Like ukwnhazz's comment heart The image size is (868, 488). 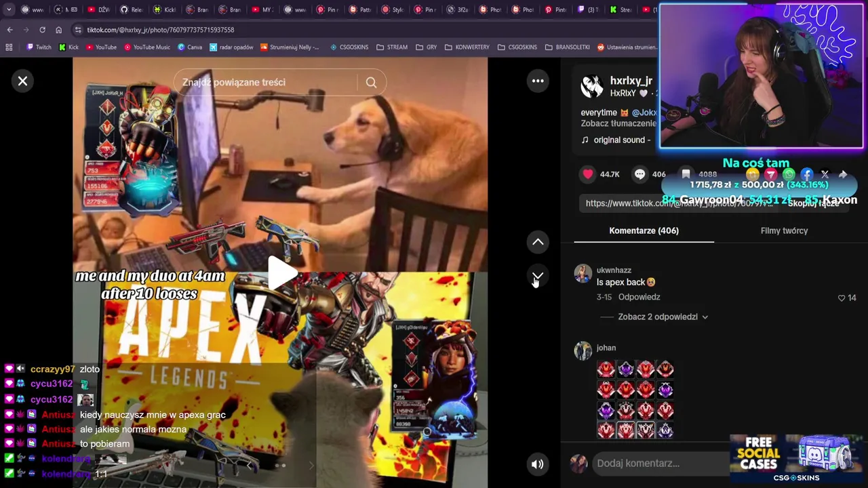point(842,298)
